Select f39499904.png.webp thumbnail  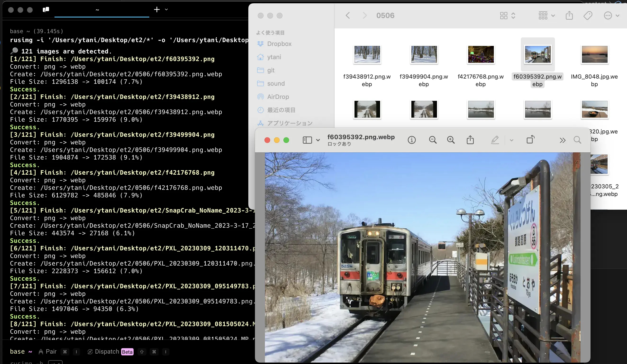[x=424, y=54]
